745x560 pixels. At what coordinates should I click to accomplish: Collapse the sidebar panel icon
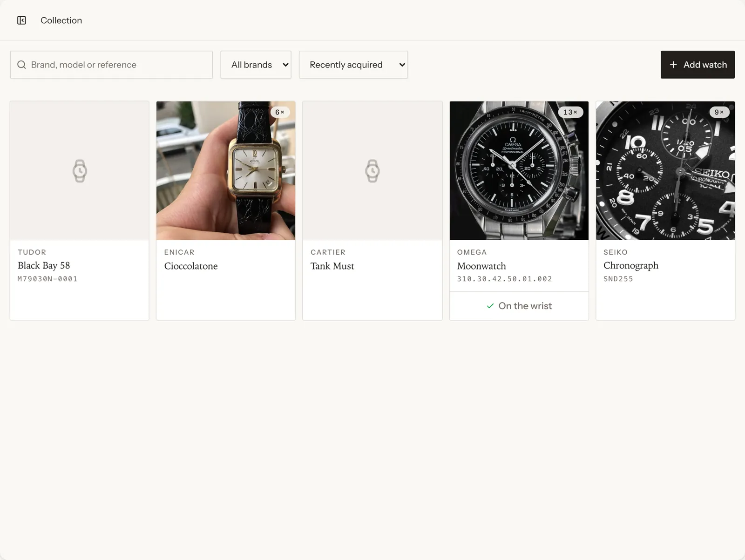coord(21,20)
